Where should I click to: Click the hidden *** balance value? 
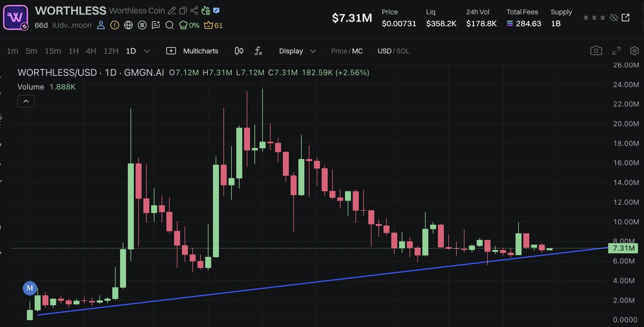click(595, 18)
